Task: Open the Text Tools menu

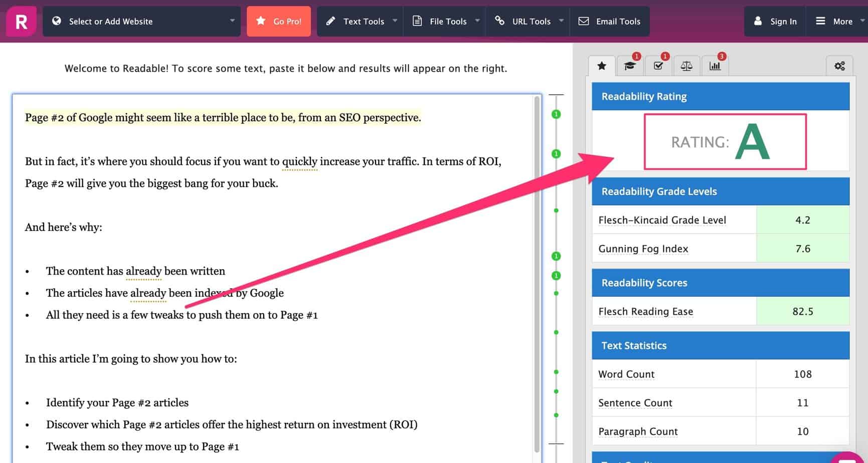Action: point(361,22)
